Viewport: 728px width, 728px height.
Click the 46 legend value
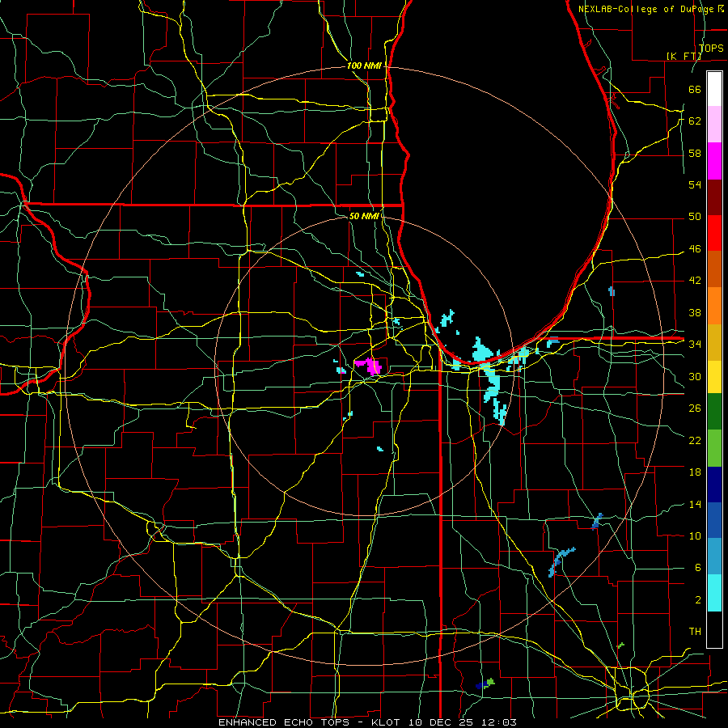695,249
